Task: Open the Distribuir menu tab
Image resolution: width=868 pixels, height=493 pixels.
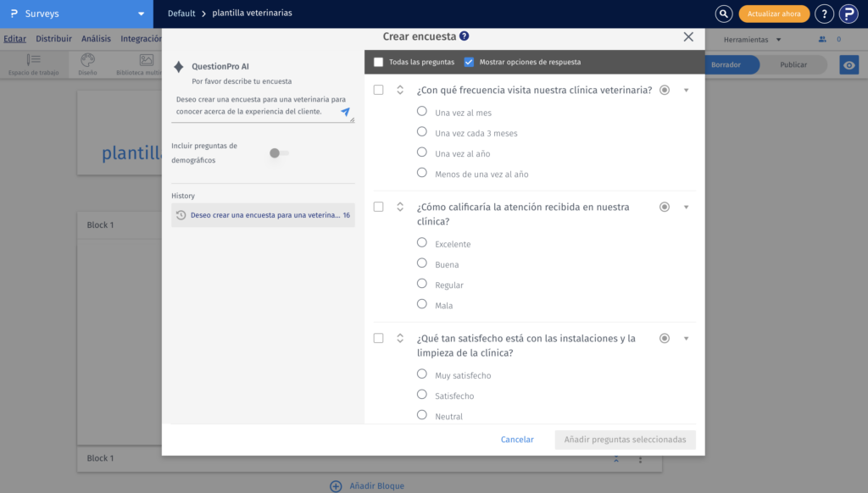Action: pos(53,39)
